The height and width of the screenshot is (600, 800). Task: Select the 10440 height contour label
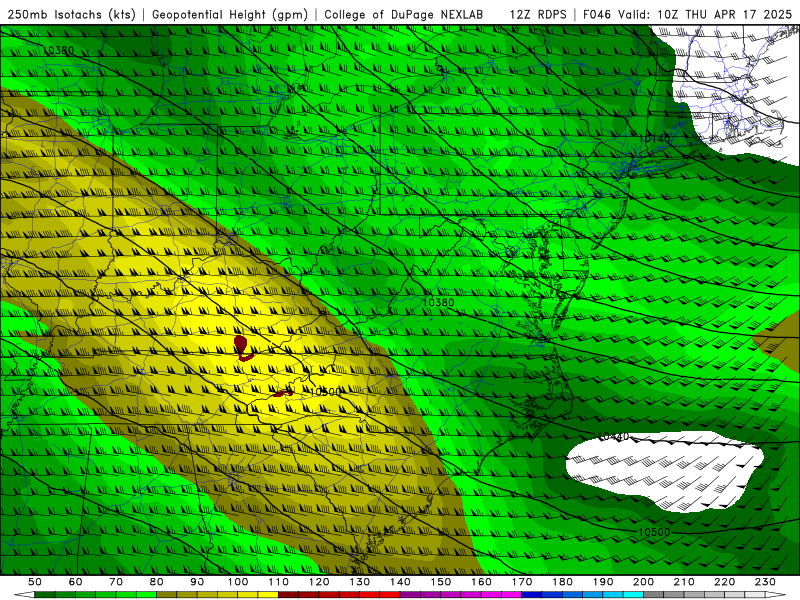pyautogui.click(x=613, y=437)
